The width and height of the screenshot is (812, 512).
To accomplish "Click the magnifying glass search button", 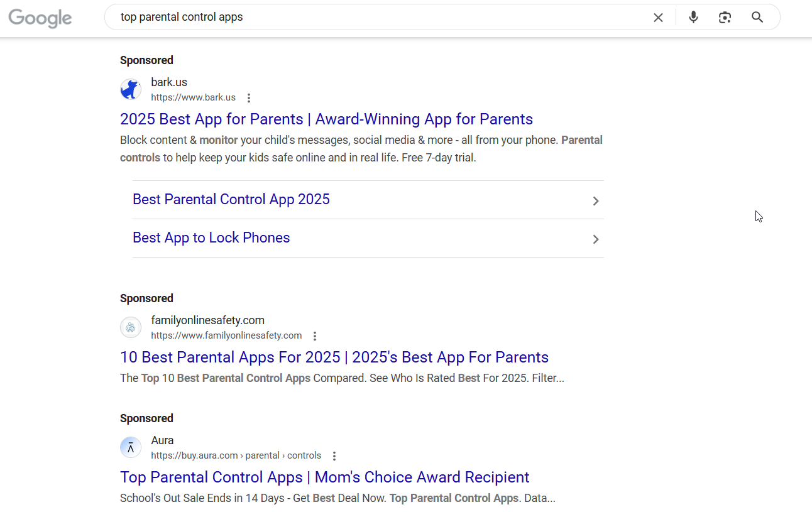I will pos(757,18).
